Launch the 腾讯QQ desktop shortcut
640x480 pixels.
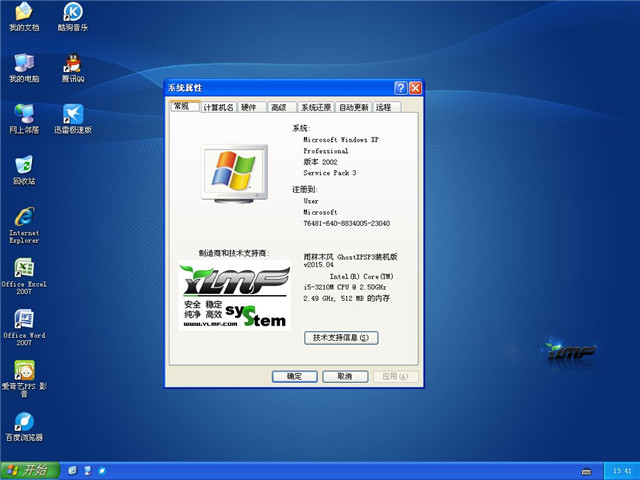point(73,68)
